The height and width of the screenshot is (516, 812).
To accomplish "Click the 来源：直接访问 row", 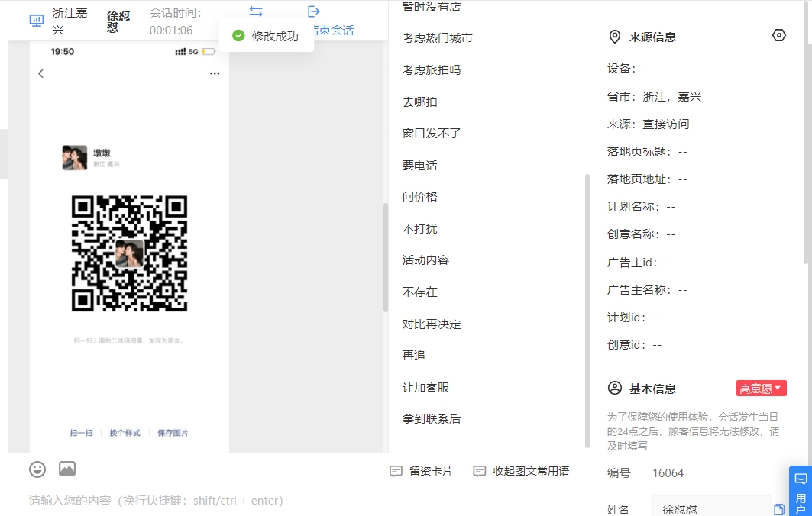I will (649, 124).
